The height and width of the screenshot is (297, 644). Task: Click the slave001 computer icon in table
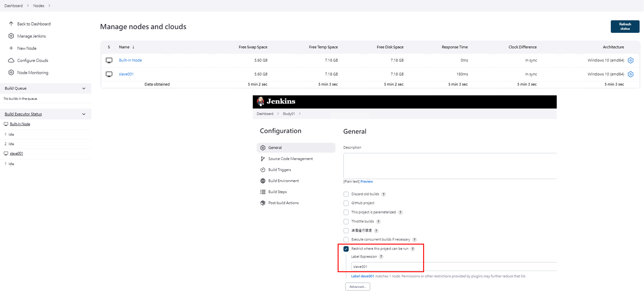[x=109, y=74]
